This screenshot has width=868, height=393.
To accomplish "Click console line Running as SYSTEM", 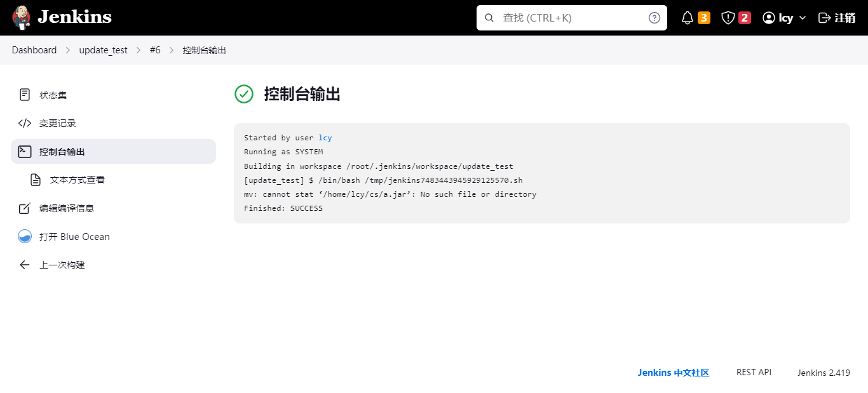I will [283, 152].
